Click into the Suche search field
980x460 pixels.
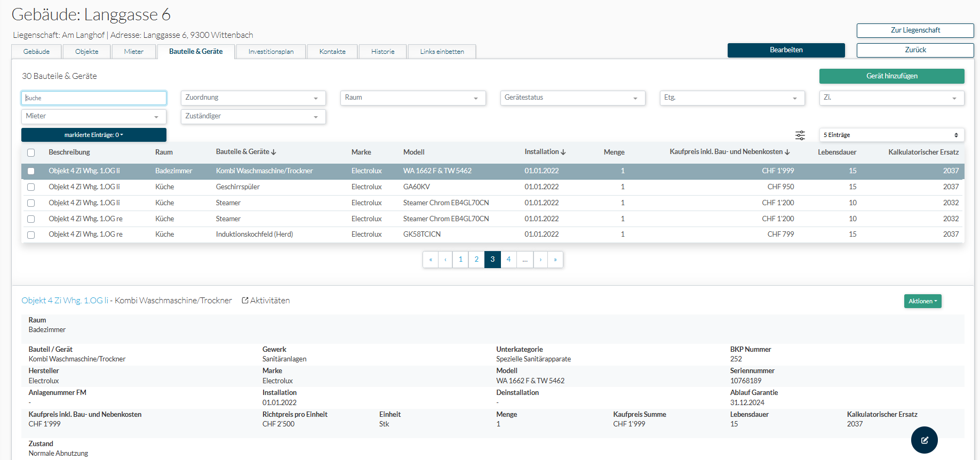coord(94,98)
